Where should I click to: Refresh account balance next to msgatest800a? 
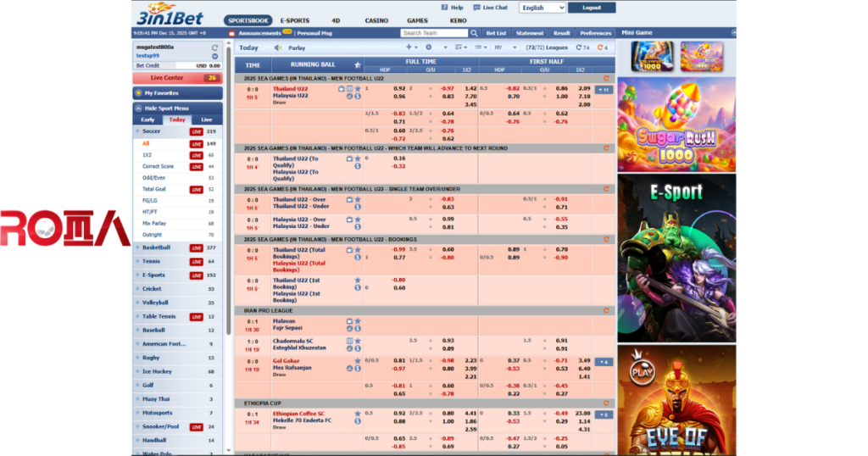tap(214, 47)
